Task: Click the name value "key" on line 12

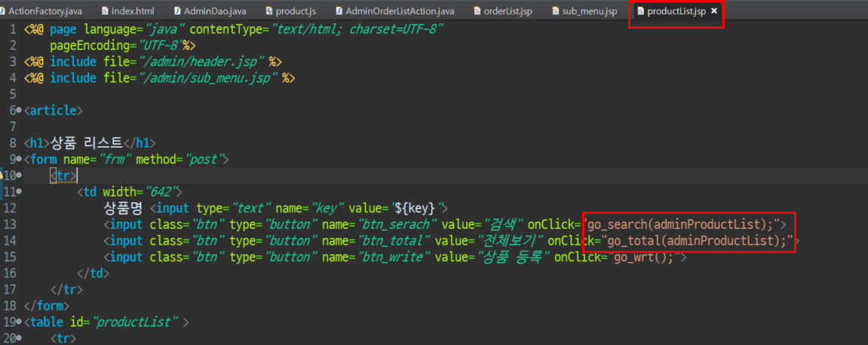Action: pyautogui.click(x=330, y=209)
